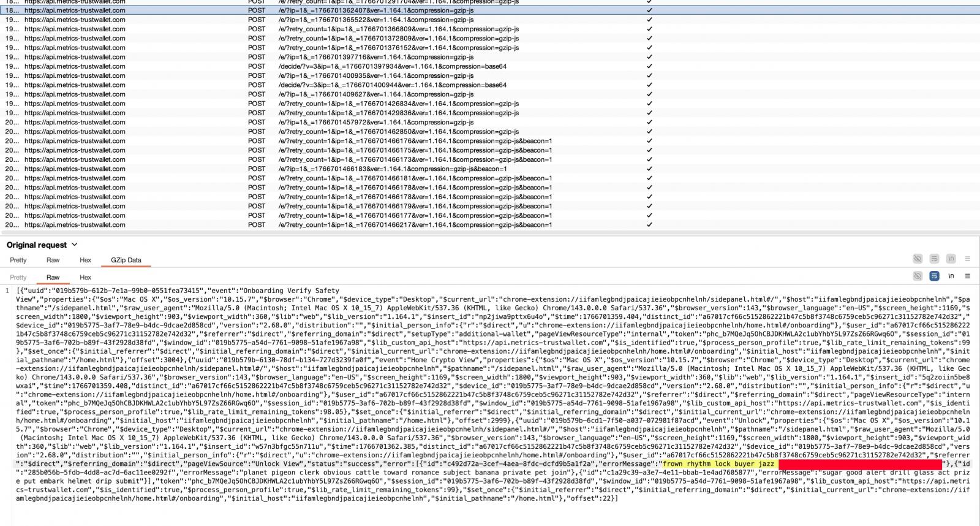This screenshot has height=526, width=980.
Task: Show non-printable characters (\n) in GZip Data viewer
Action: 951,276
